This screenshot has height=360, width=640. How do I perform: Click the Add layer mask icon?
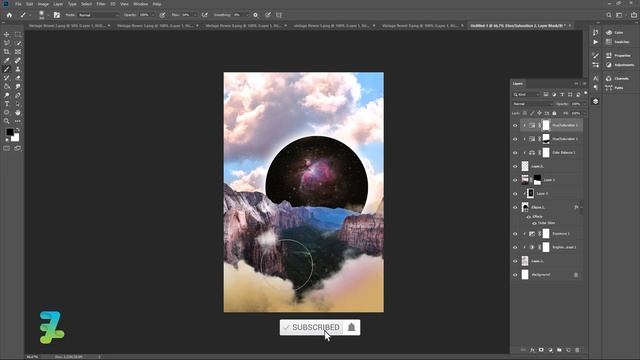541,350
